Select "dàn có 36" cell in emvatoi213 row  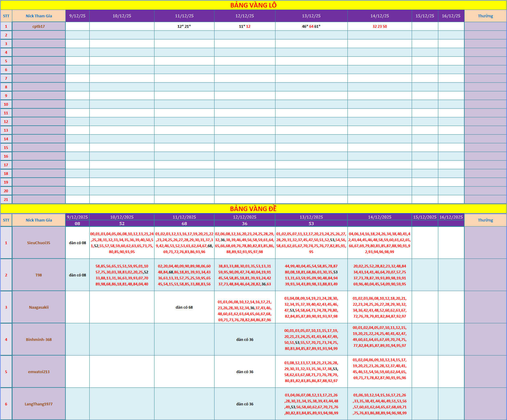pos(245,372)
